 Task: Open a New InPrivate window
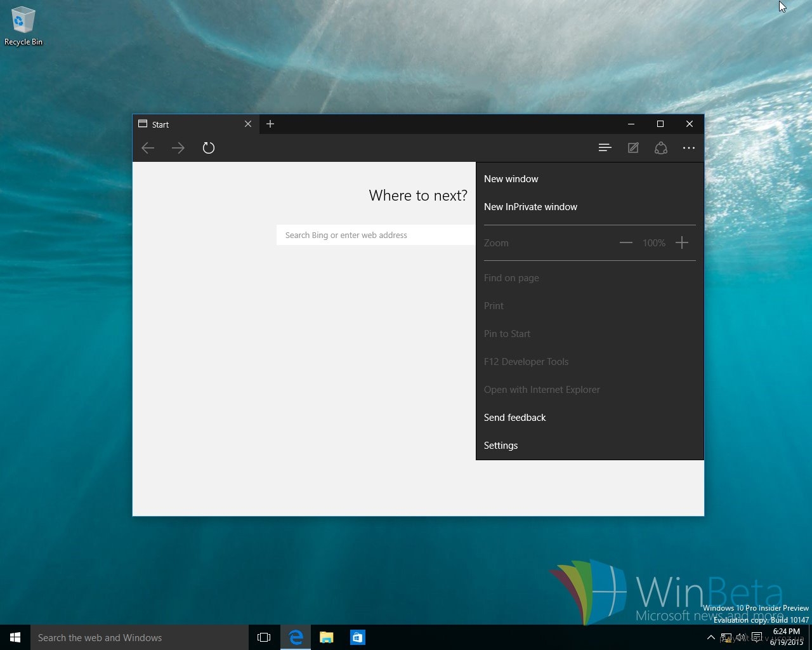[x=590, y=207]
